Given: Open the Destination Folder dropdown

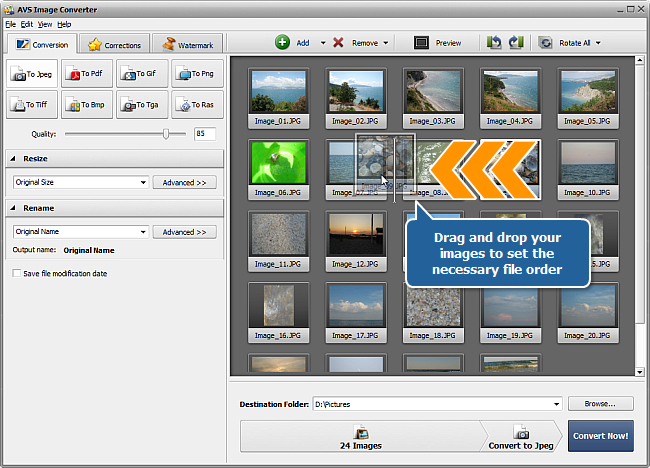Looking at the screenshot, I should pyautogui.click(x=556, y=404).
